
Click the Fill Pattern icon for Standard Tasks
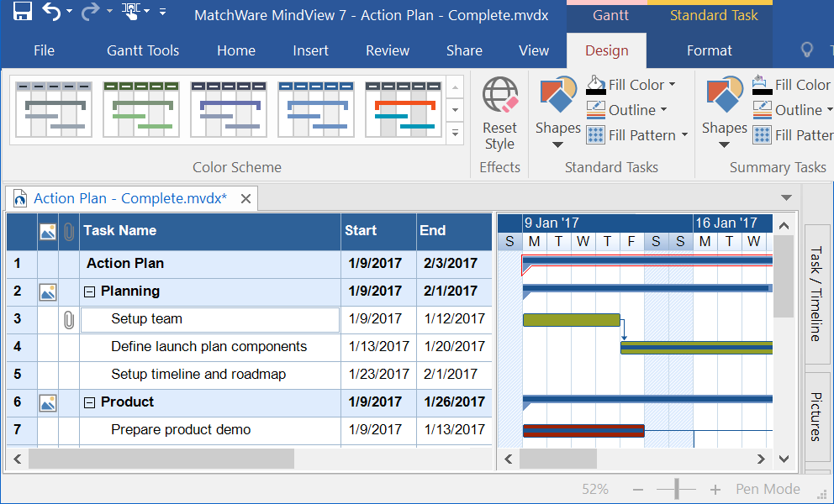pos(595,135)
